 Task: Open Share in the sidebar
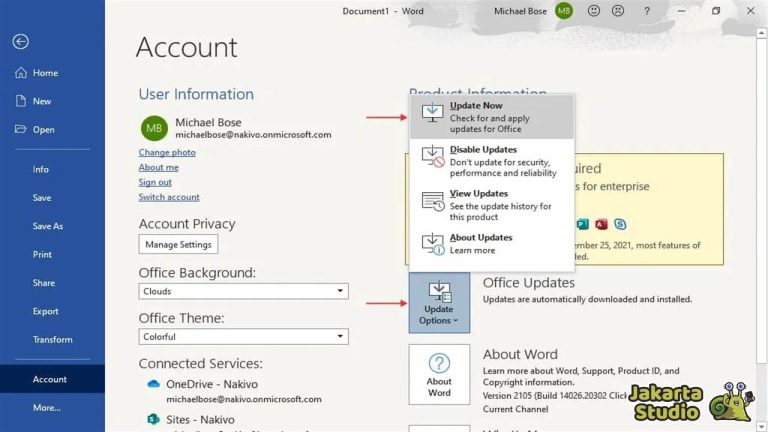[44, 283]
